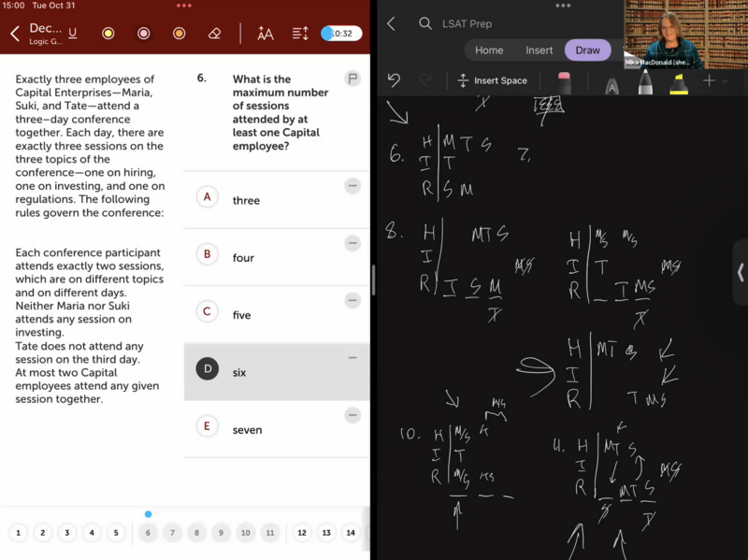748x560 pixels.
Task: Eliminate answer choice B with the minus icon
Action: pyautogui.click(x=352, y=243)
